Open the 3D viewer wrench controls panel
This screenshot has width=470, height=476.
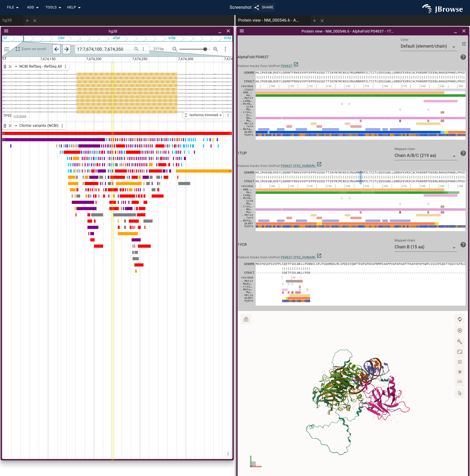pos(460,342)
